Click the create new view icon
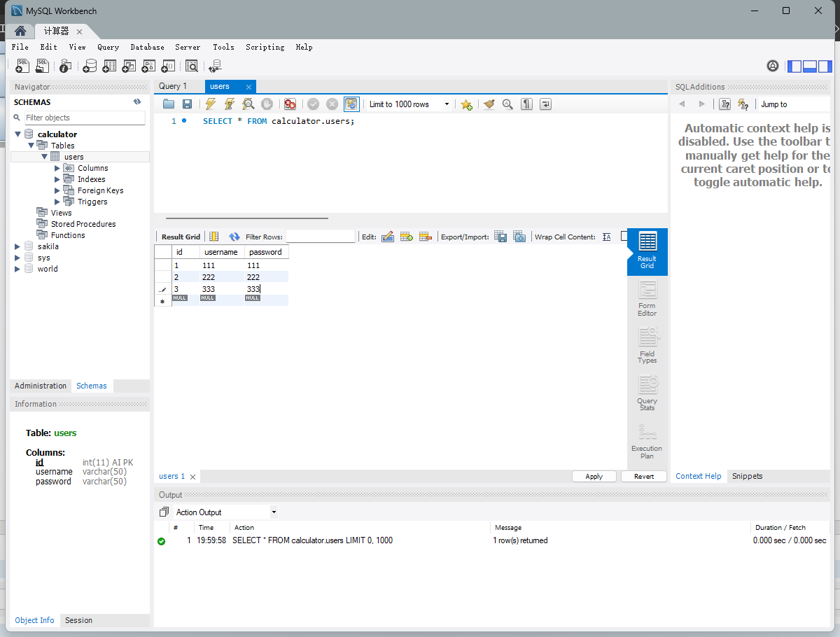This screenshot has height=637, width=840. 129,66
